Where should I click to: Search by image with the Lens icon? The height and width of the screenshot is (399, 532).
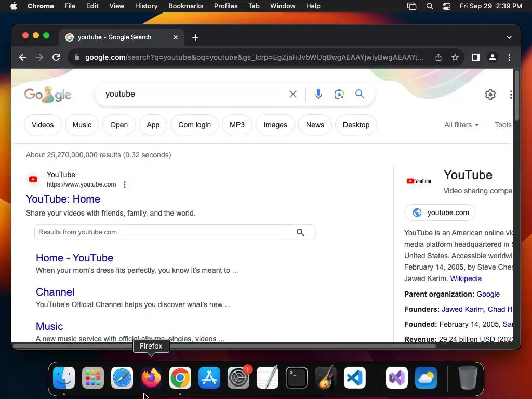tap(339, 94)
